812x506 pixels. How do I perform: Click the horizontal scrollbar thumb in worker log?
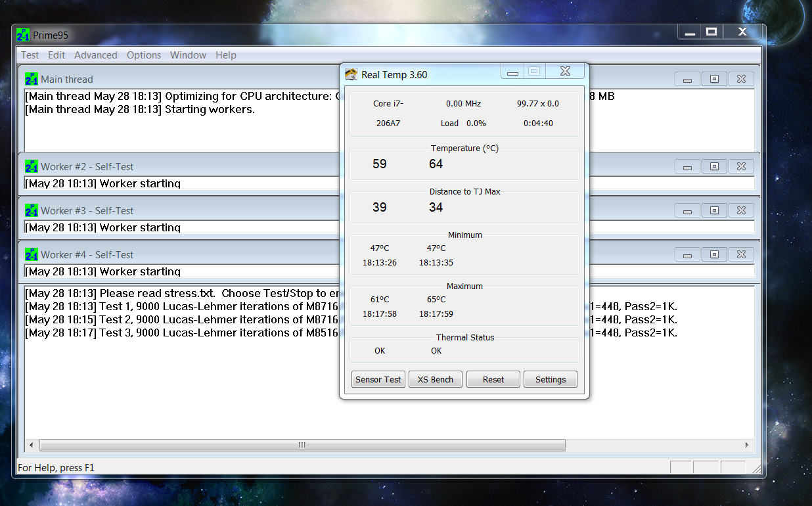[302, 445]
